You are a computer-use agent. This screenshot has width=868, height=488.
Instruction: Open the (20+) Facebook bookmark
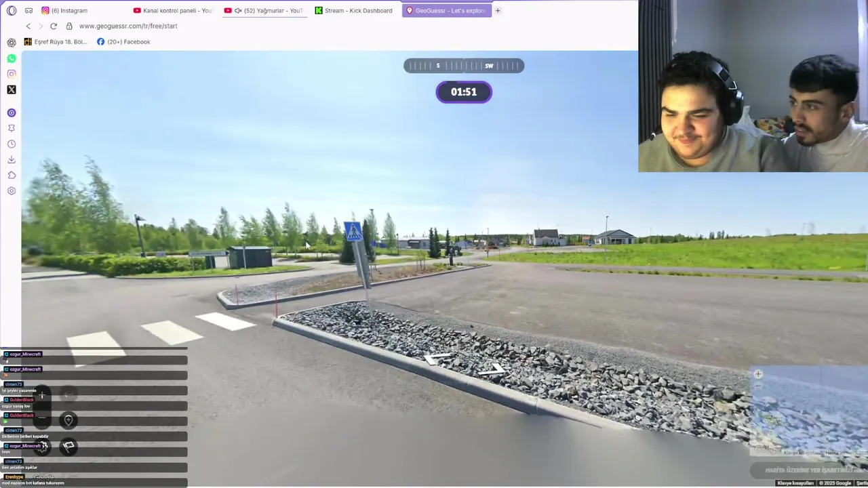pos(123,42)
